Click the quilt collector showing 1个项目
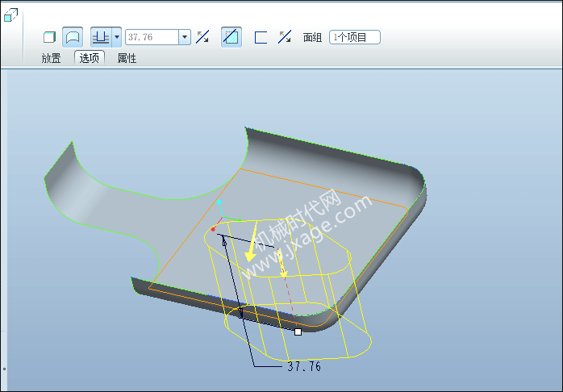 click(x=355, y=37)
